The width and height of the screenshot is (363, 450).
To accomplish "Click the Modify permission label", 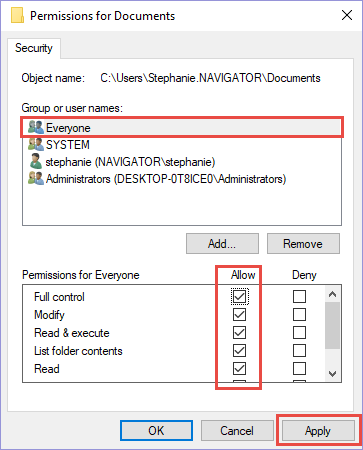I will point(49,315).
